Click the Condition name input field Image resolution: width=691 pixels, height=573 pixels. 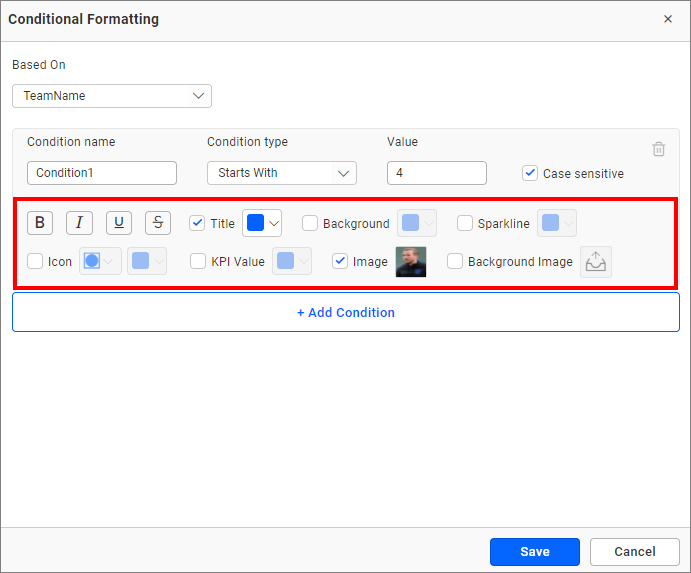pyautogui.click(x=102, y=173)
